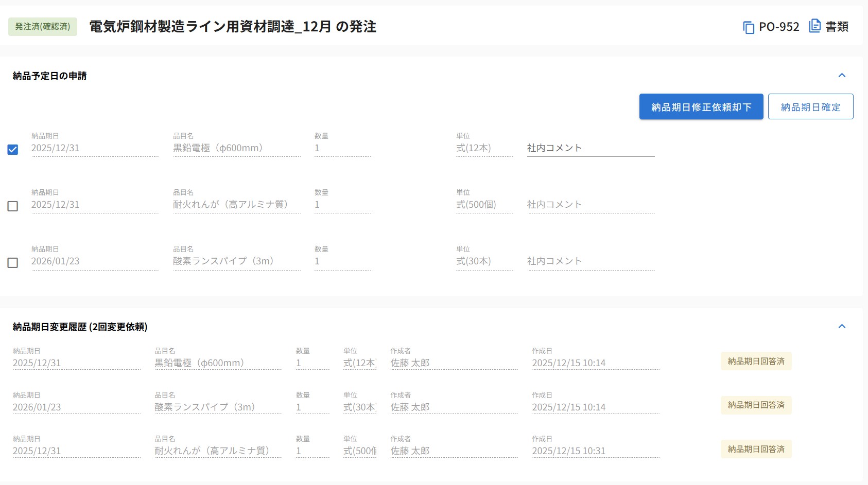Image resolution: width=868 pixels, height=485 pixels.
Task: Click 納品期日 2026/01/23 field in application list
Action: point(95,261)
